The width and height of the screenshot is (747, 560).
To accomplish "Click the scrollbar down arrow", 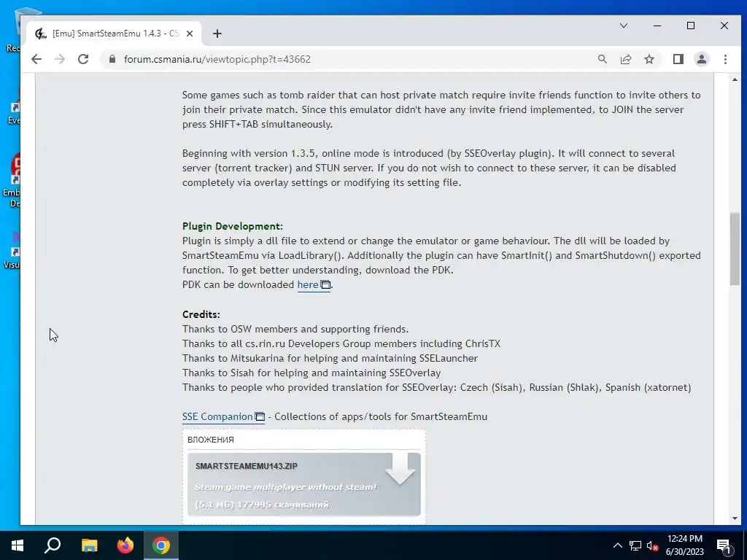I will (x=735, y=518).
